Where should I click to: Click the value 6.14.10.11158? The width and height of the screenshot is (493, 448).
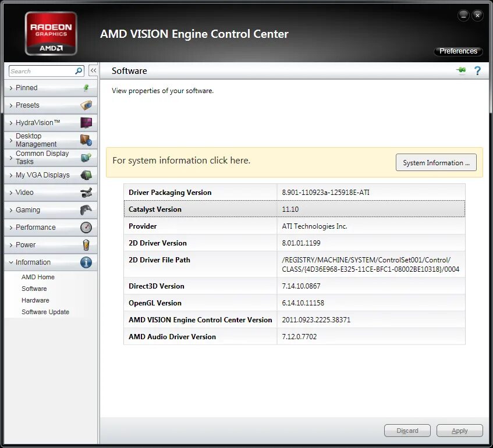click(303, 303)
